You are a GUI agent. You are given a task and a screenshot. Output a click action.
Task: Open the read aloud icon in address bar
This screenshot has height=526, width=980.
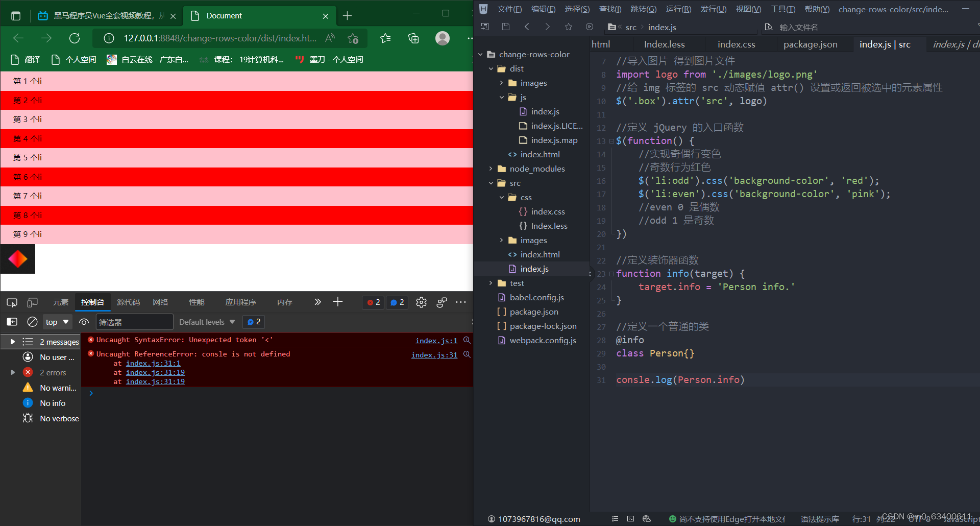(x=330, y=38)
